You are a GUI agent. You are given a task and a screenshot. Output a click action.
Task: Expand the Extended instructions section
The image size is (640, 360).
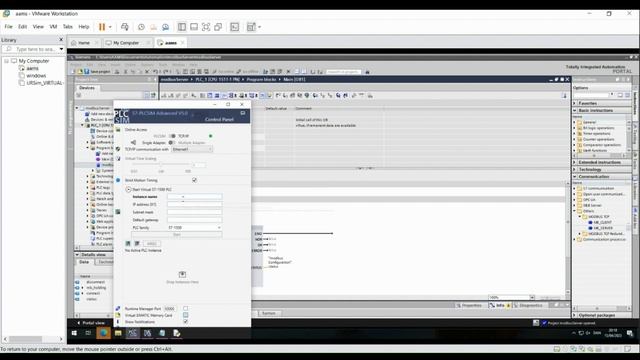(x=575, y=162)
